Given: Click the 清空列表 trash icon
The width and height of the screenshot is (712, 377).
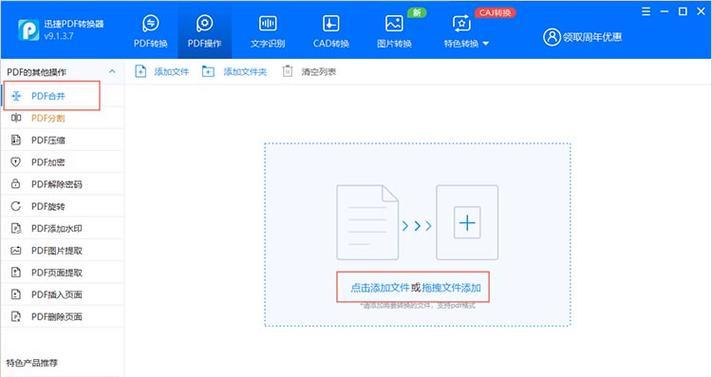Looking at the screenshot, I should click(x=287, y=71).
